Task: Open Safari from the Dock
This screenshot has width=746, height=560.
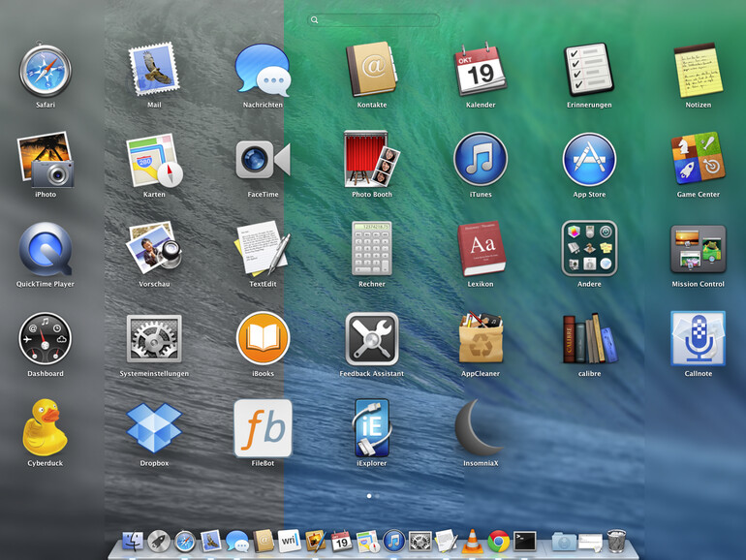Action: [185, 542]
